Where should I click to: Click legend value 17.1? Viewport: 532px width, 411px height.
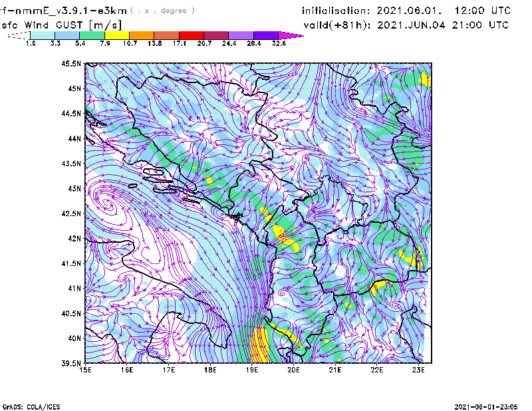pyautogui.click(x=180, y=43)
